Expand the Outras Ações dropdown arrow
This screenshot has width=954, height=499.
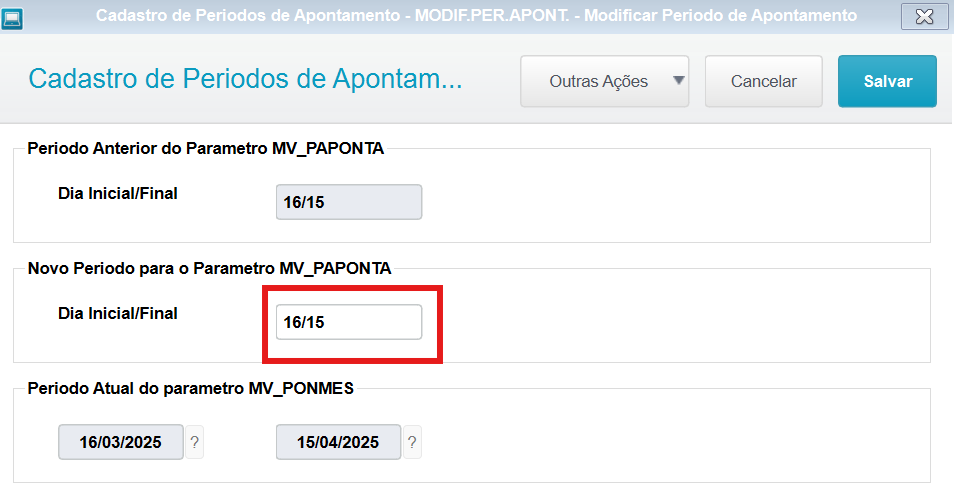click(679, 80)
